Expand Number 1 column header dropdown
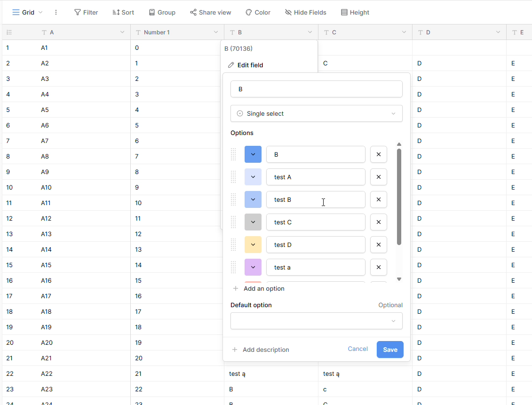This screenshot has height=405, width=532. 216,32
